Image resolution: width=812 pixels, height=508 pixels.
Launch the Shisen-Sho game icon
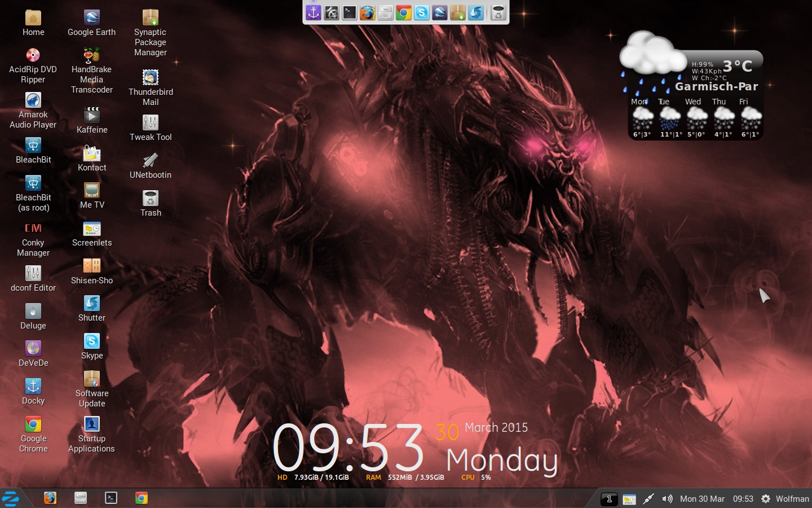(x=92, y=271)
